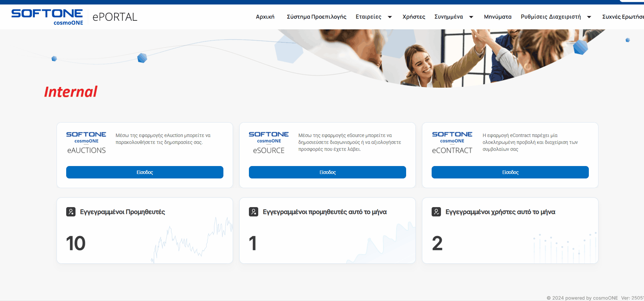The image size is (644, 301).
Task: Click Είσοδος button for eSource
Action: [328, 172]
